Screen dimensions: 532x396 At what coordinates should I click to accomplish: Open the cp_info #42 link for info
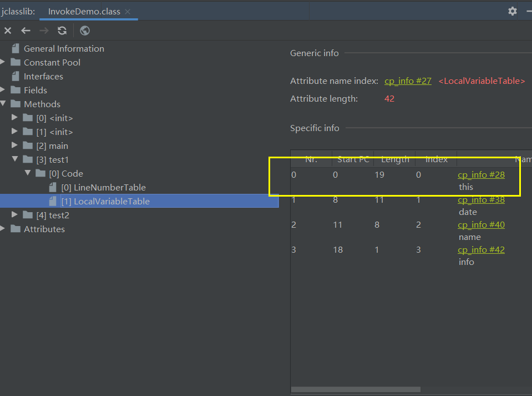point(481,250)
